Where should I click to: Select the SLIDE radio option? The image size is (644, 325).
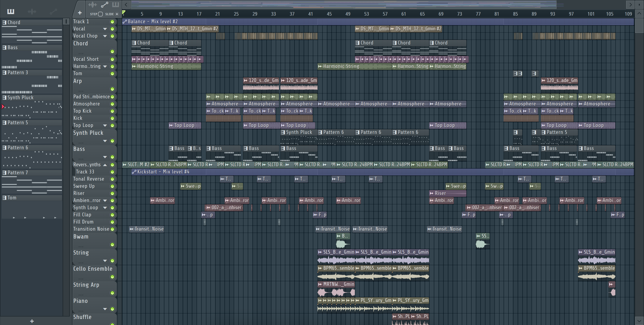(117, 14)
